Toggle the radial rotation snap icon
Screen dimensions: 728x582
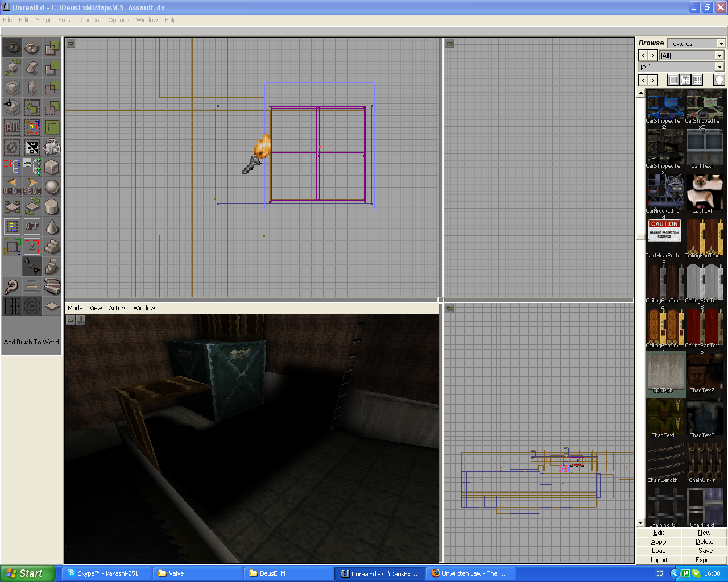tap(32, 306)
